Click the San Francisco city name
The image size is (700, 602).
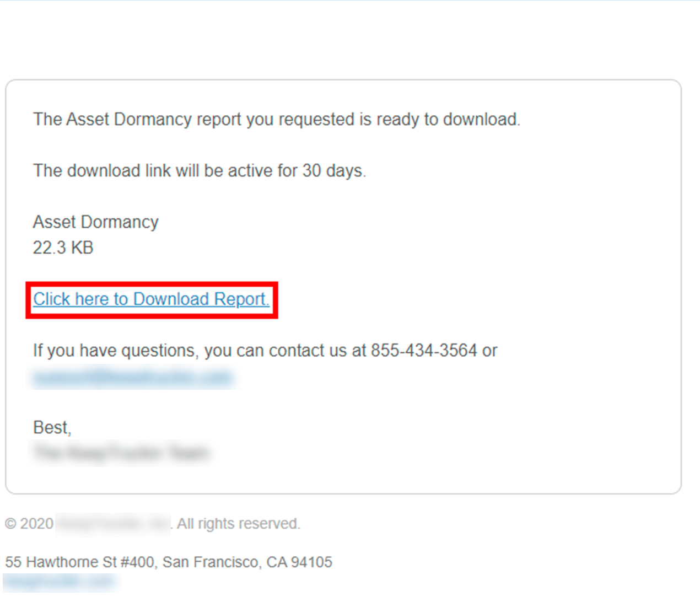[x=211, y=562]
